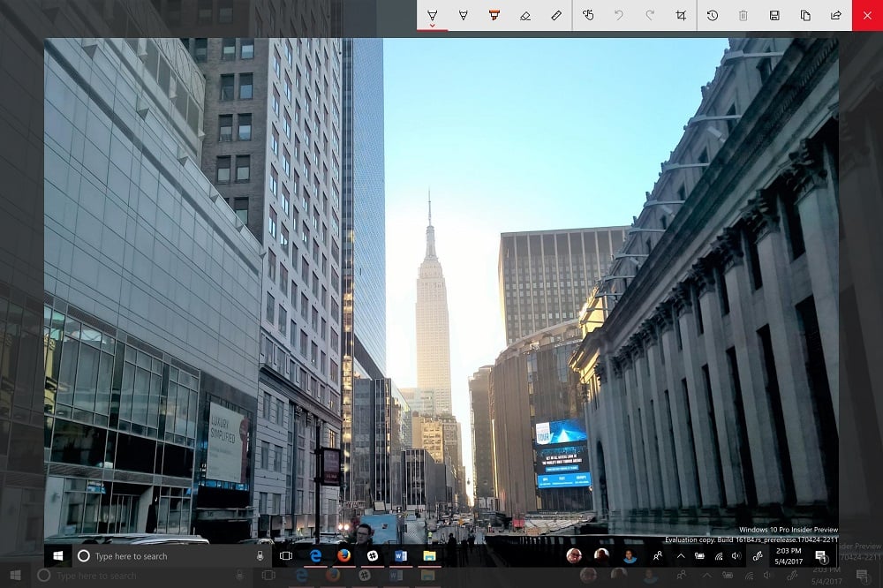
Task: Share the screen sketch
Action: pyautogui.click(x=836, y=16)
